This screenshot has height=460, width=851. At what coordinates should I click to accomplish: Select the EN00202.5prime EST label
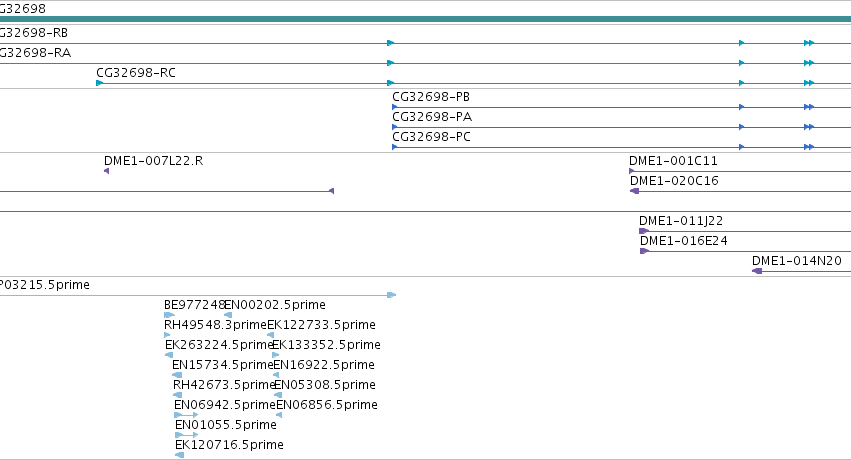[x=275, y=305]
